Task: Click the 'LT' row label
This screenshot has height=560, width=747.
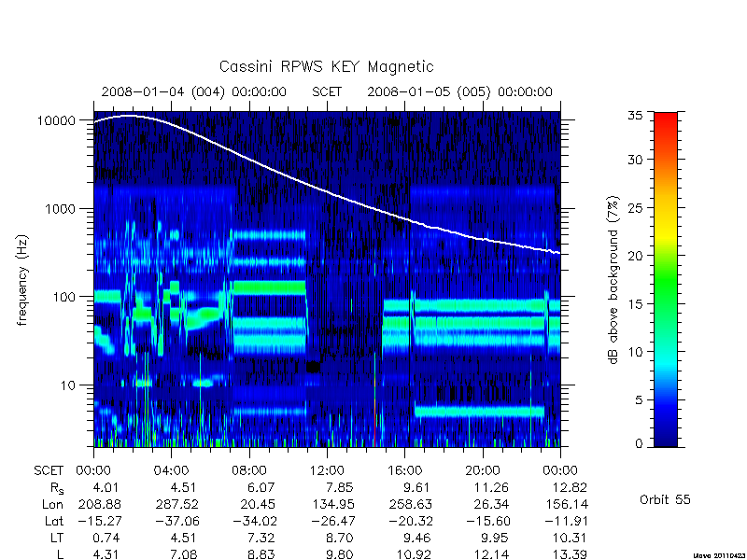Action: click(57, 539)
